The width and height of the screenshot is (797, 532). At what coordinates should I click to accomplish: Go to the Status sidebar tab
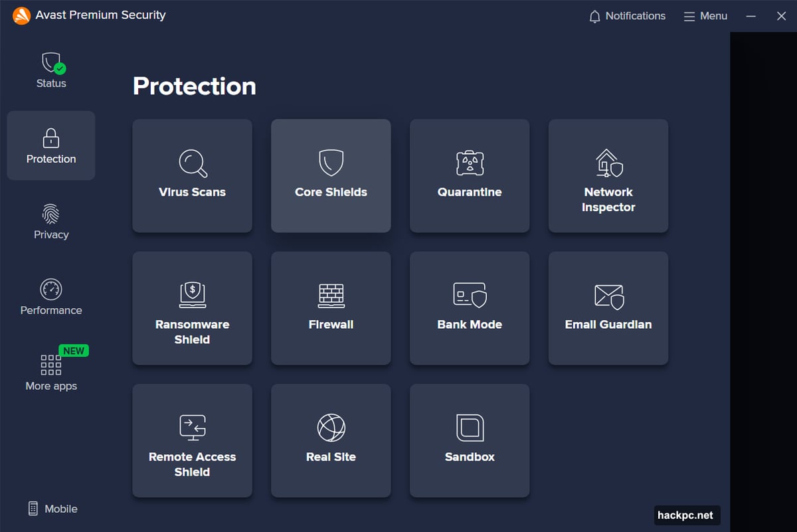click(x=51, y=70)
